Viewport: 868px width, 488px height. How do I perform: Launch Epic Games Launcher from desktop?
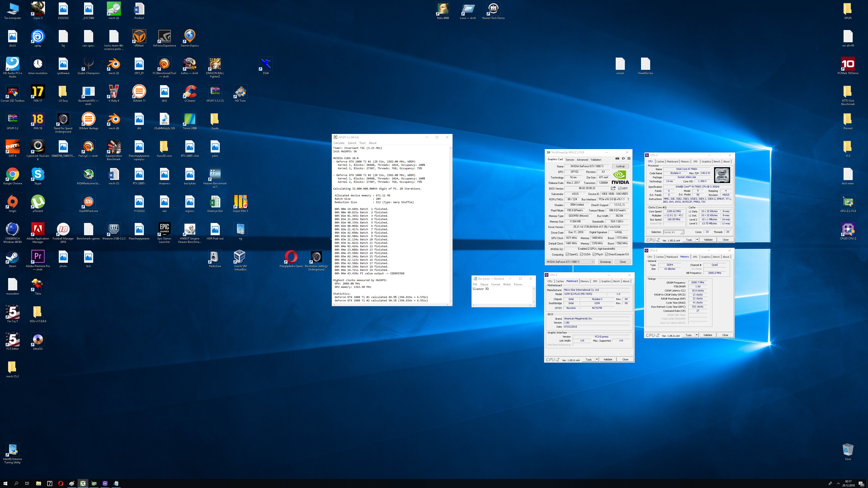click(164, 233)
